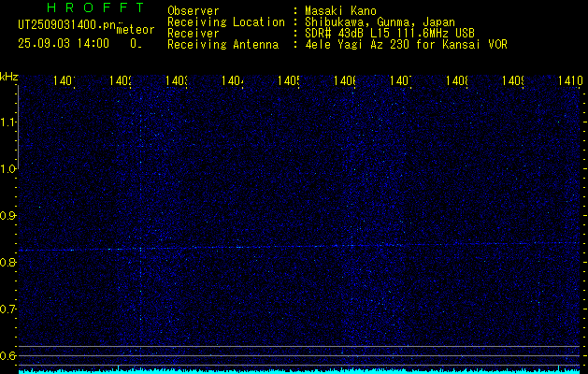Viewport: 588px width, 374px height.
Task: Click the 0.6 kHz axis label
Action: 7,355
